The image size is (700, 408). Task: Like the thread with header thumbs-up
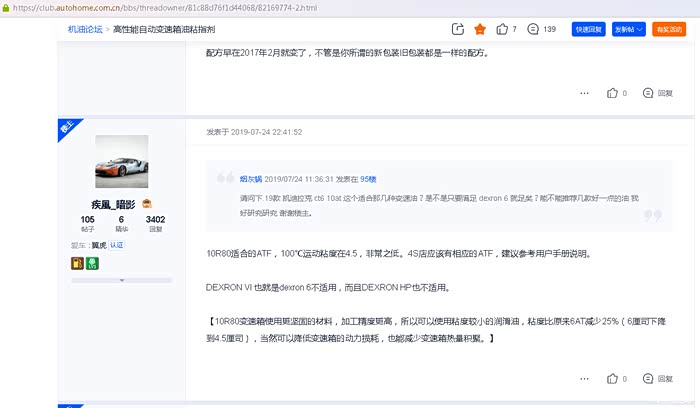click(x=503, y=30)
